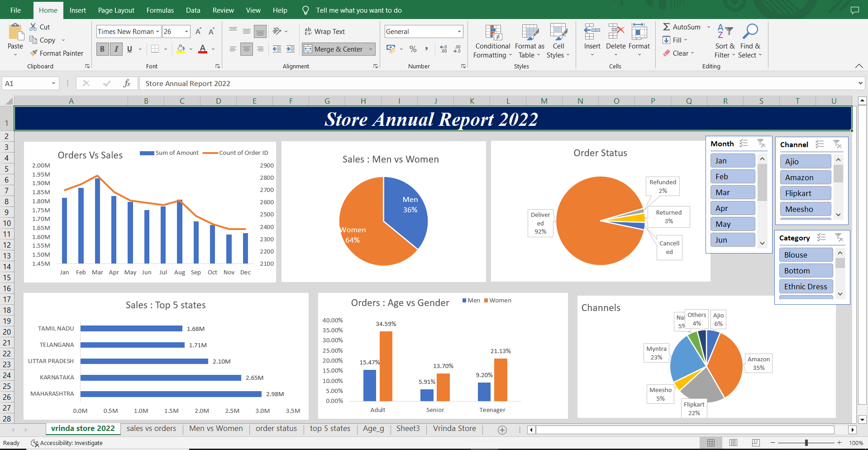Toggle bold formatting
Image resolution: width=868 pixels, height=450 pixels.
102,49
